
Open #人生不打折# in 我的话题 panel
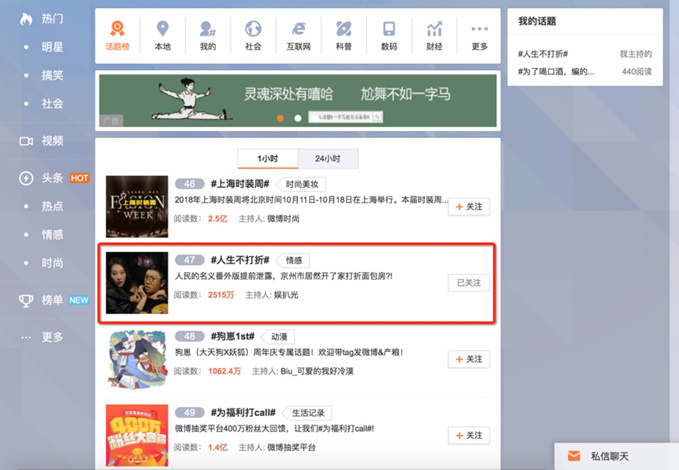543,54
